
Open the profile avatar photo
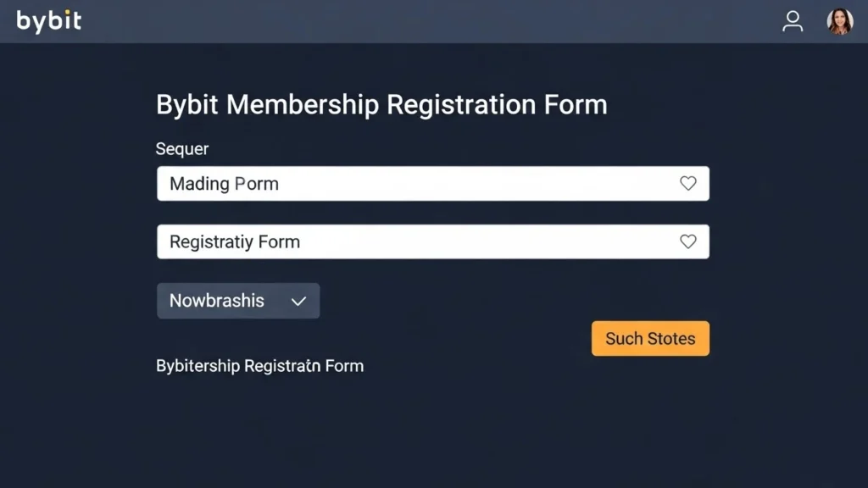pyautogui.click(x=840, y=21)
